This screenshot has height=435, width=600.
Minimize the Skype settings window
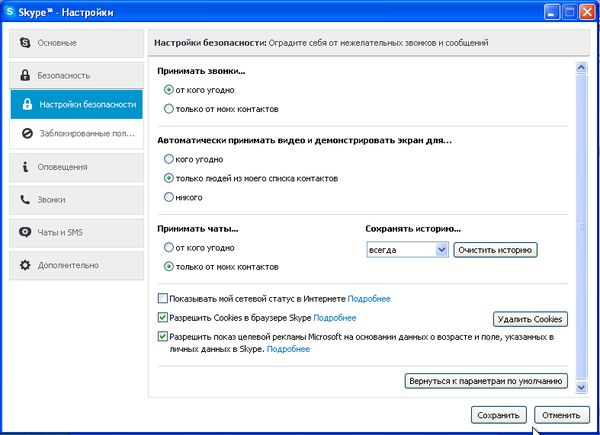tap(551, 12)
